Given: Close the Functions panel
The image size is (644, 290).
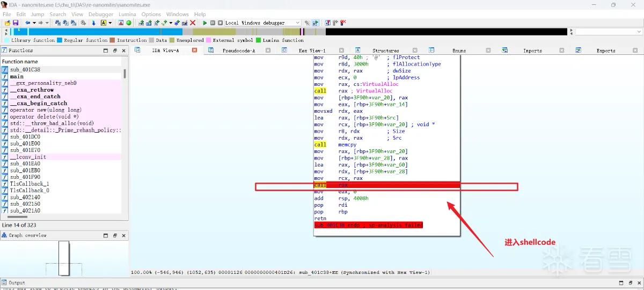Looking at the screenshot, I should (x=123, y=50).
